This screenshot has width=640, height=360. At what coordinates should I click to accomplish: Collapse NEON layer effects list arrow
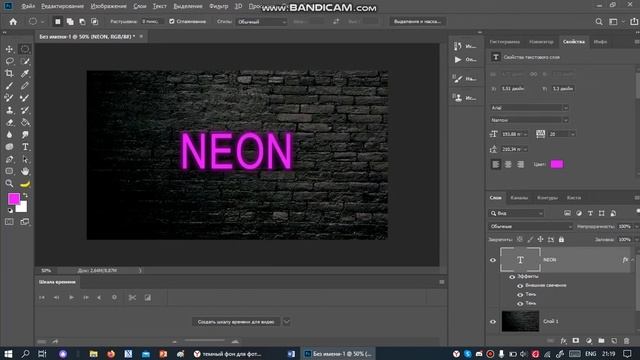(x=632, y=260)
